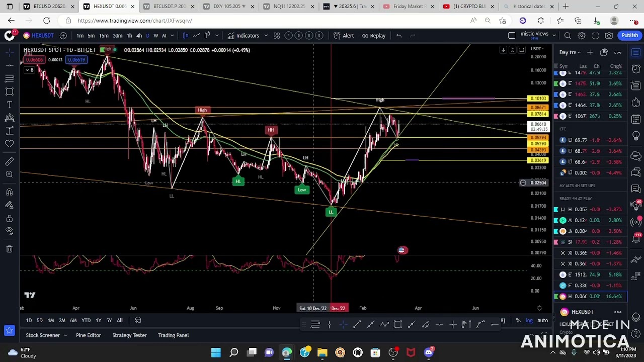644x362 pixels.
Task: Expand chart style dropdown arrow
Action: 217,36
